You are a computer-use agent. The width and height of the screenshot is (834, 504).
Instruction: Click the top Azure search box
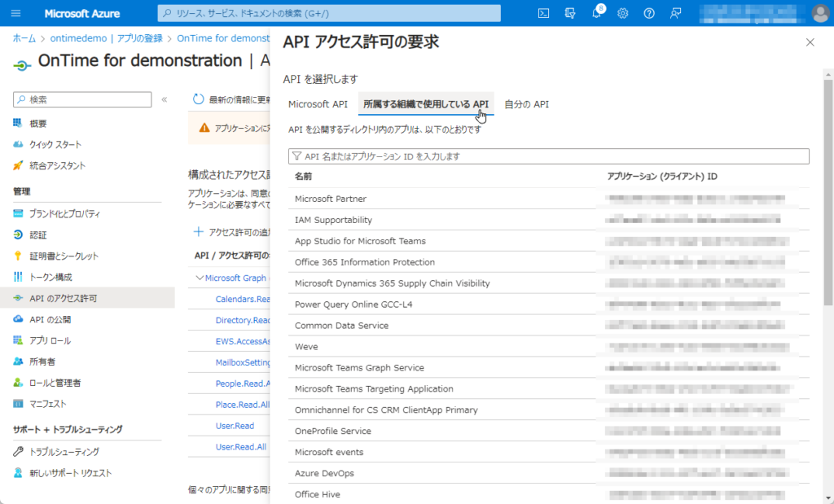coord(329,13)
